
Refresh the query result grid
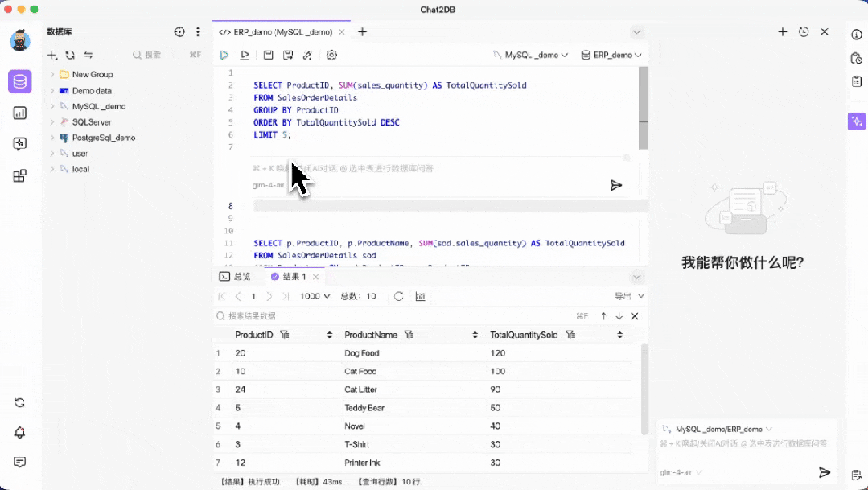(x=398, y=296)
